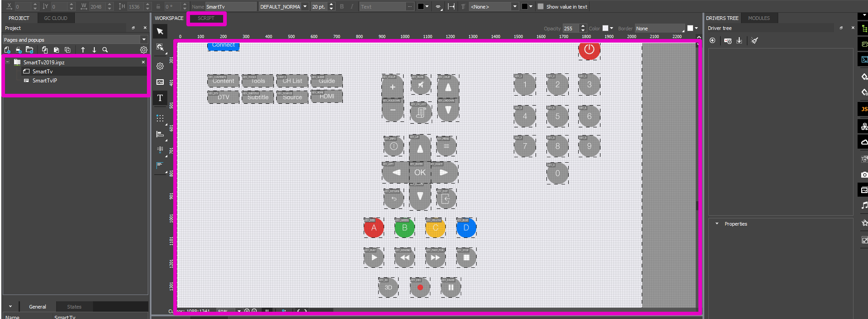Viewport: 868px width, 319px height.
Task: Click the broom clean icon in Driver tree
Action: [754, 41]
